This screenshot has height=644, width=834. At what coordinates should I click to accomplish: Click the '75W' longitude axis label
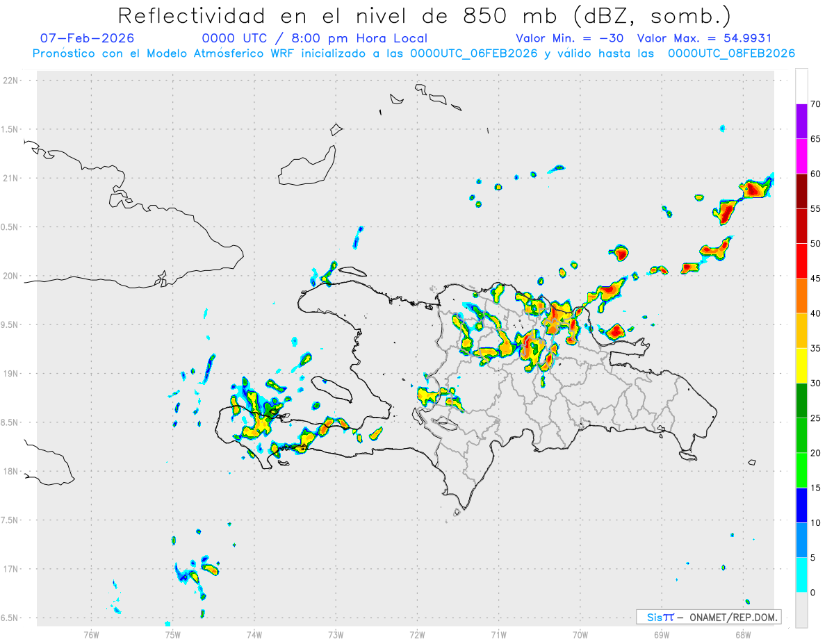pos(172,634)
